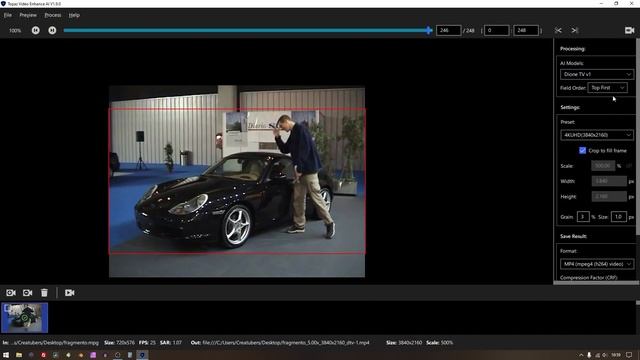Click the Height pixel field
This screenshot has height=360, width=640.
[609, 196]
